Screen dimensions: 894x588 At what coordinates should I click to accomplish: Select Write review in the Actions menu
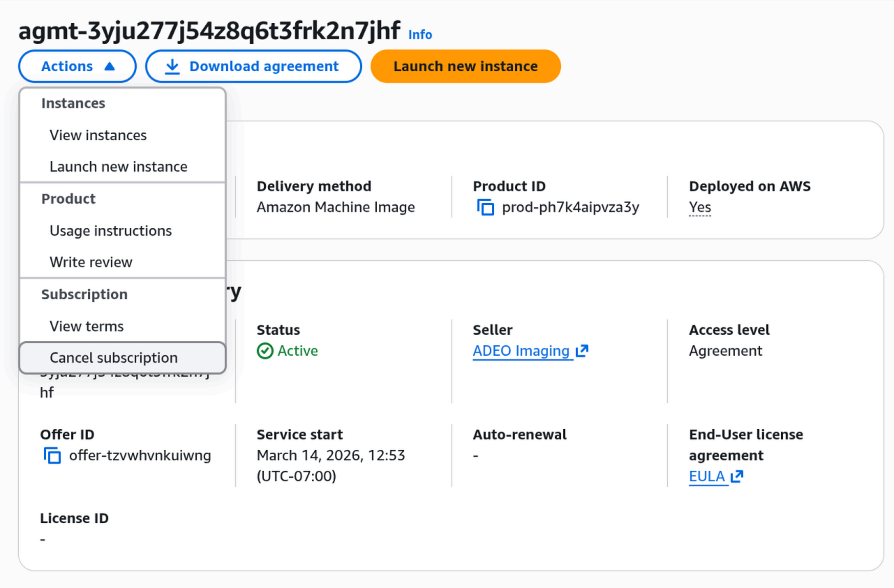coord(91,262)
